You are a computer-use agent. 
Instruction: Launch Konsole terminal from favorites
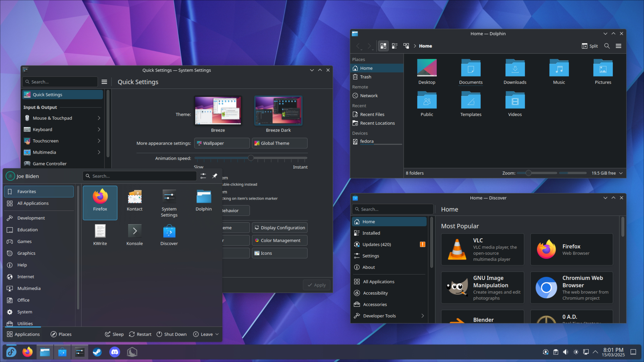tap(135, 235)
